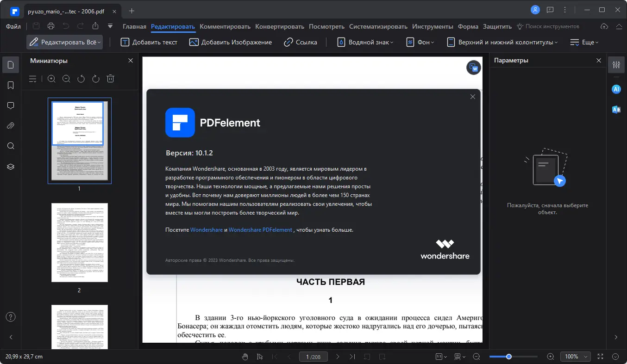
Task: Click the share icon next to redo
Action: [x=95, y=26]
